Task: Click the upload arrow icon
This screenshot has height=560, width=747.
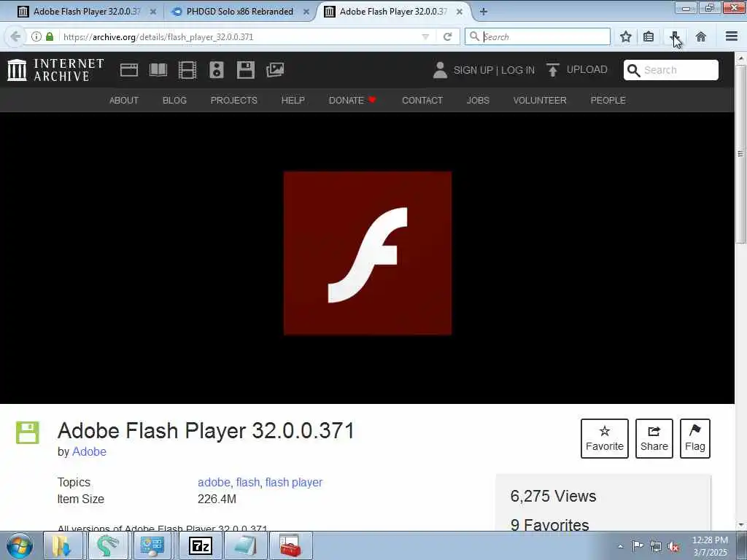Action: [553, 70]
